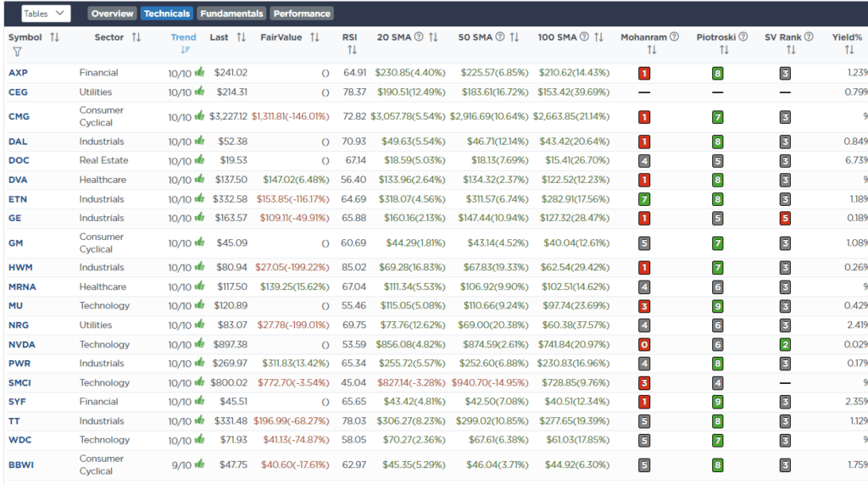
Task: Open the Tables dropdown
Action: 46,14
